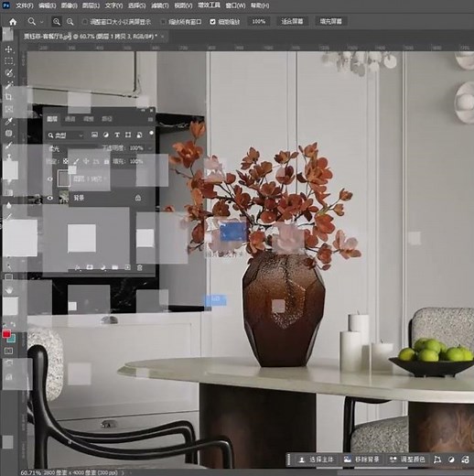
Task: Select the Move tool
Action: click(x=9, y=49)
